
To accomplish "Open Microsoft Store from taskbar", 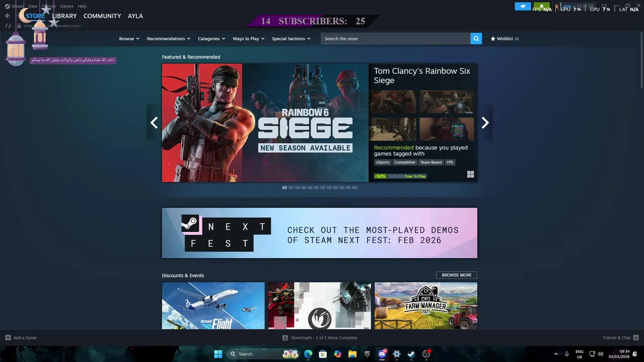I will [x=323, y=354].
